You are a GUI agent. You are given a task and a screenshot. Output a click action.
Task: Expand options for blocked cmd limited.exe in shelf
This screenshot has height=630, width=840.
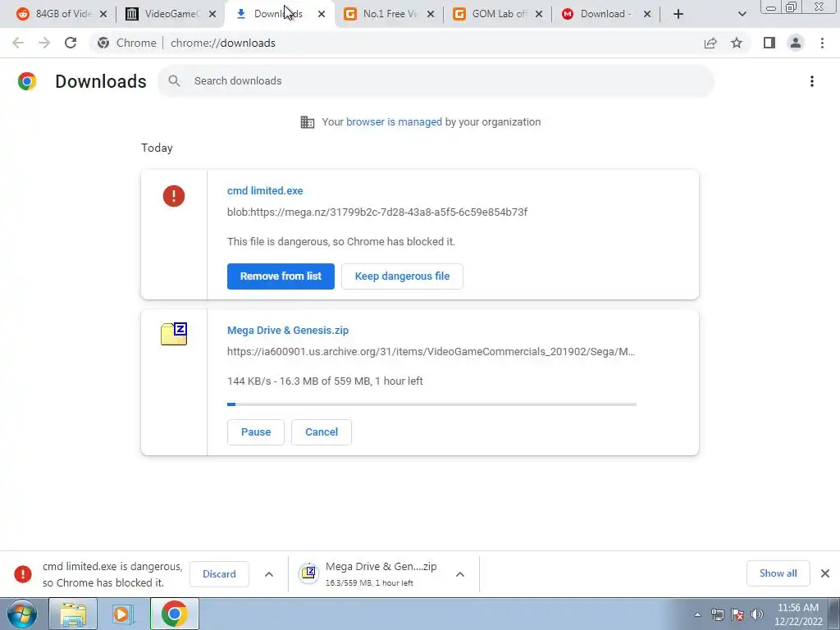(269, 574)
